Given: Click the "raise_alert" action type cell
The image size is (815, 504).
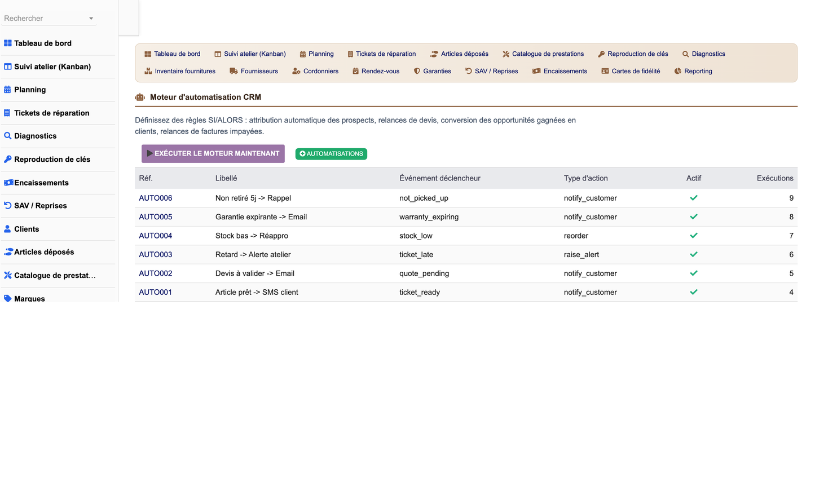Looking at the screenshot, I should pyautogui.click(x=581, y=254).
